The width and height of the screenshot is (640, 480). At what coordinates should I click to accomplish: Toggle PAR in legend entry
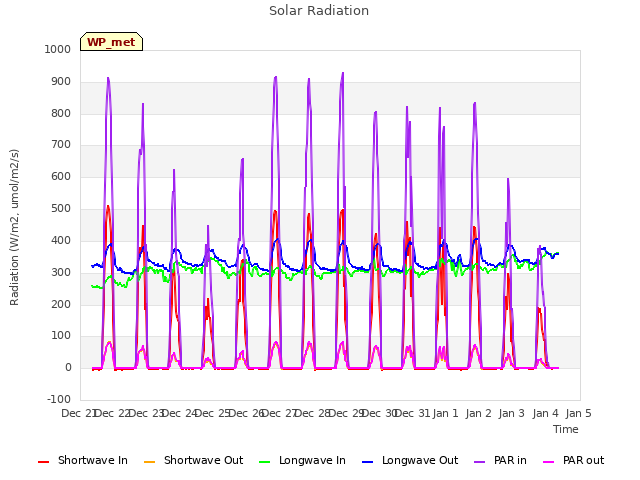500,460
